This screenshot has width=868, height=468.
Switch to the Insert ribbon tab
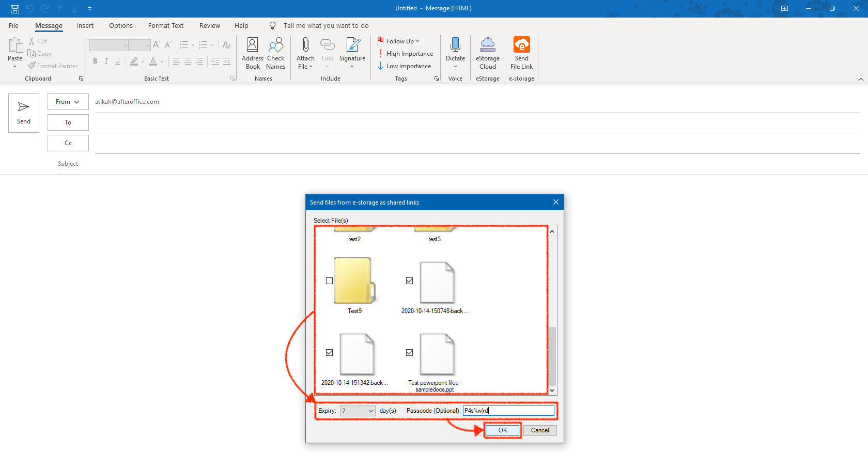85,26
